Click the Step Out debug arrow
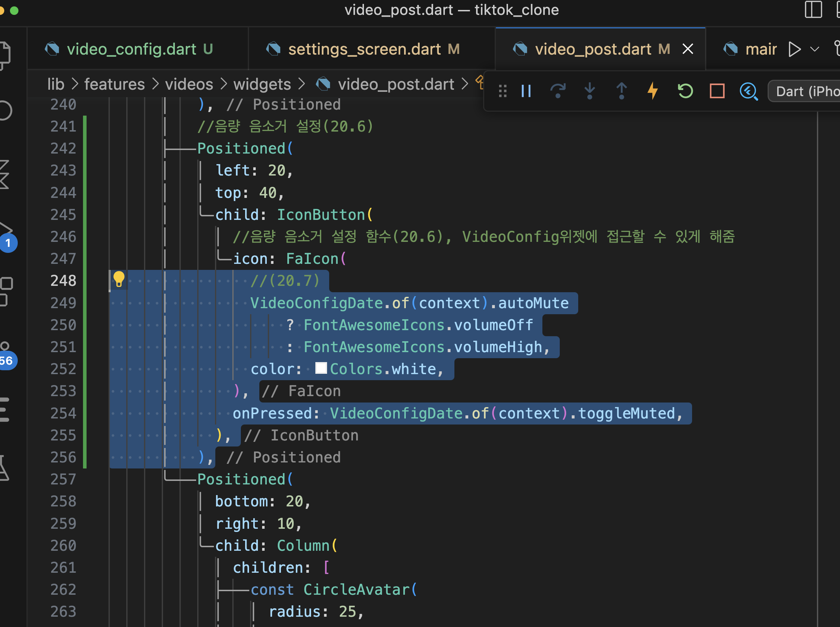The image size is (840, 627). click(621, 91)
